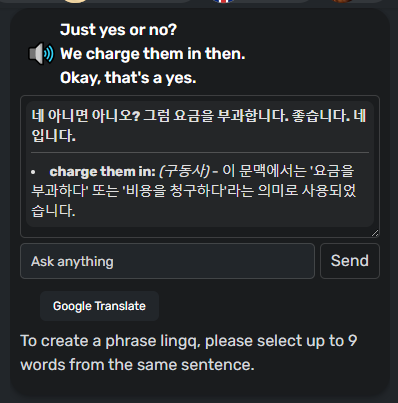Screen dimensions: 398x403
Task: Click the Korean translation text paragraph
Action: click(x=199, y=126)
